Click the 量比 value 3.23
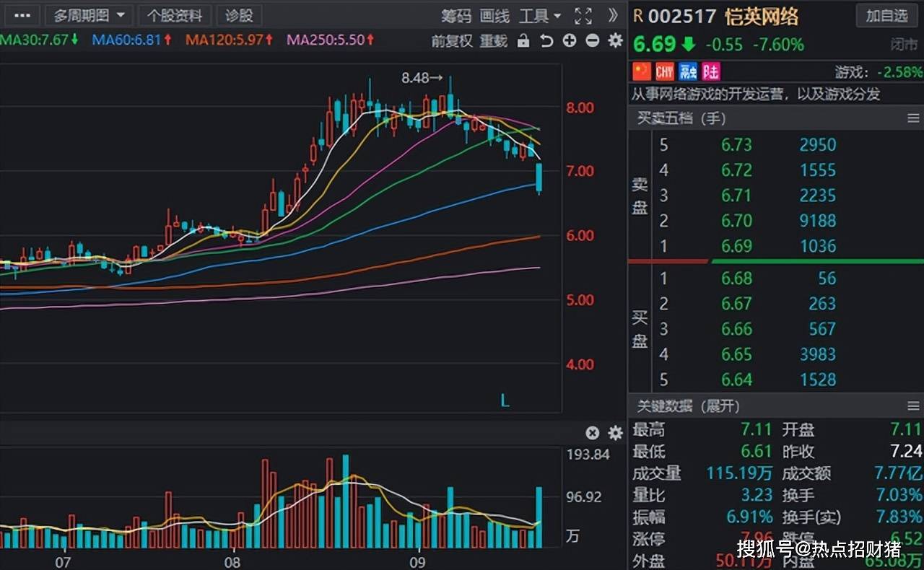 pyautogui.click(x=757, y=496)
